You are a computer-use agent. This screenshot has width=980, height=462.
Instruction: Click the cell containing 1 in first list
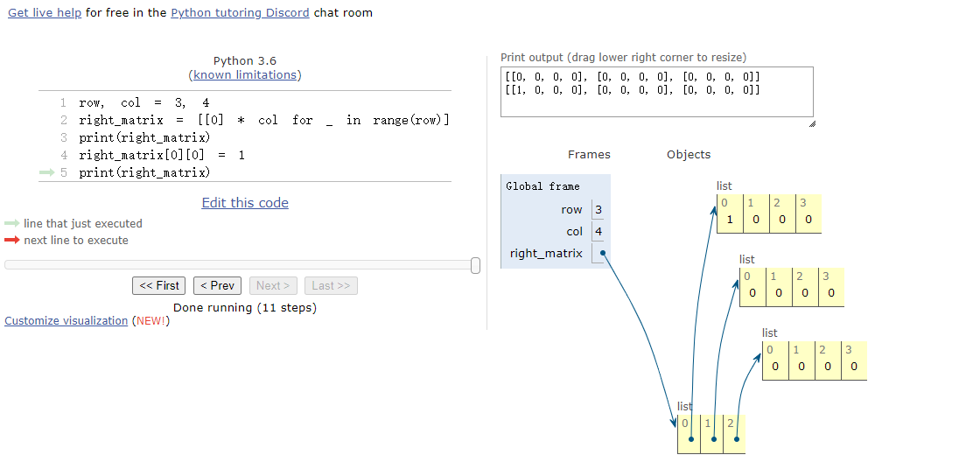[730, 220]
